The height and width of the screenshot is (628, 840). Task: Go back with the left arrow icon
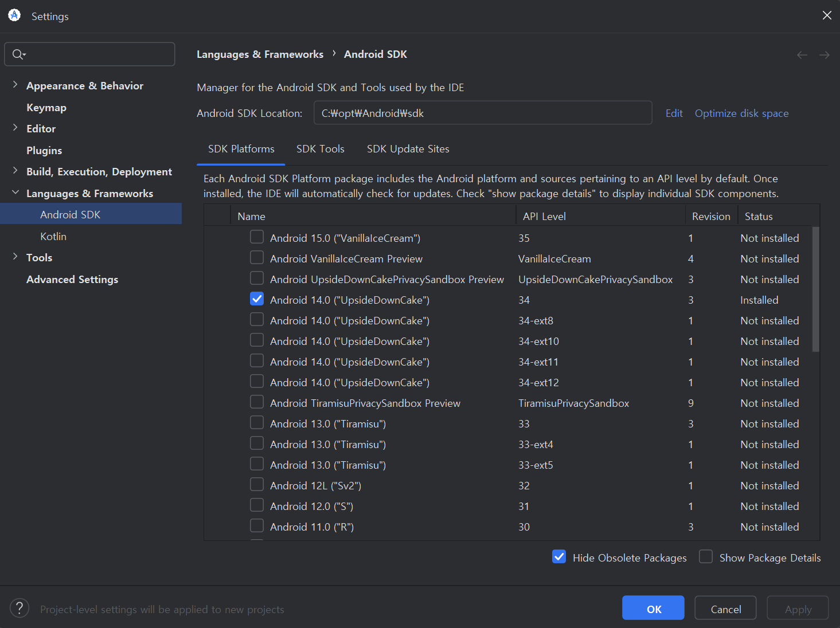coord(802,55)
